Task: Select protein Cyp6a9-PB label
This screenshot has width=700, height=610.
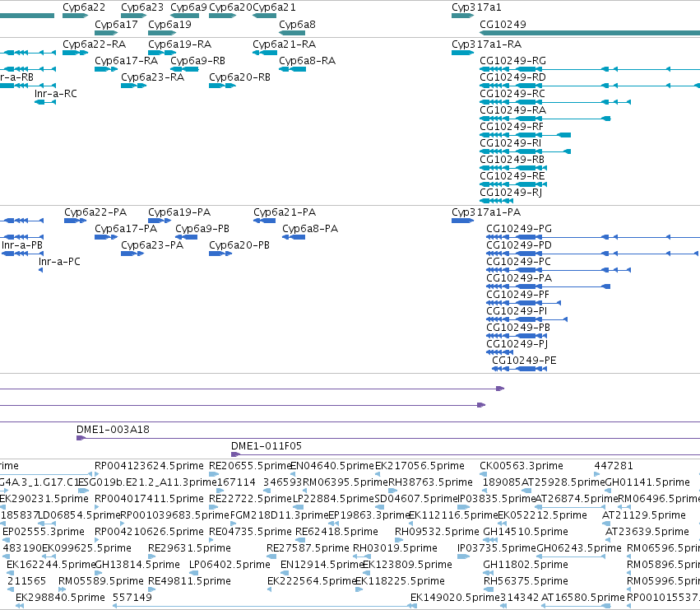Action: [x=202, y=228]
